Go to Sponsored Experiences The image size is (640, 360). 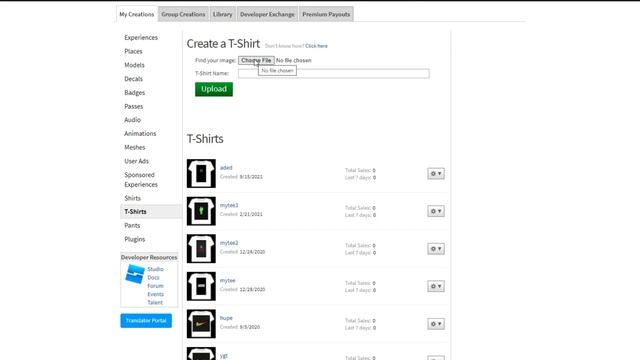[x=141, y=180]
